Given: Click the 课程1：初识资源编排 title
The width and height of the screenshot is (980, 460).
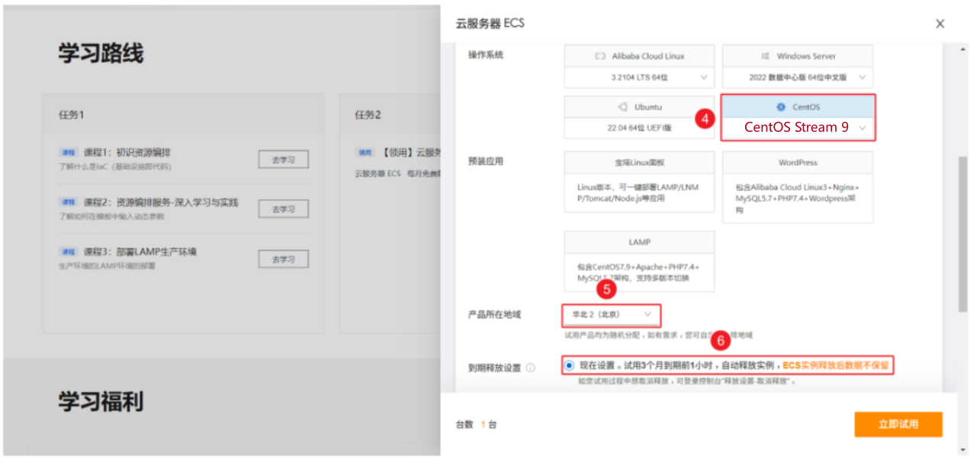Looking at the screenshot, I should pyautogui.click(x=127, y=153).
